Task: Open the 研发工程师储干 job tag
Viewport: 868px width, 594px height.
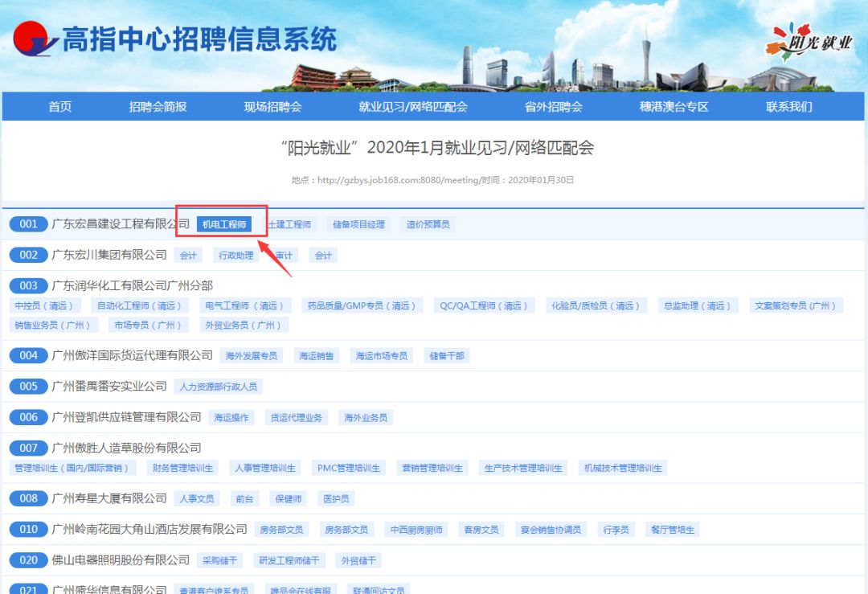Action: pos(289,561)
